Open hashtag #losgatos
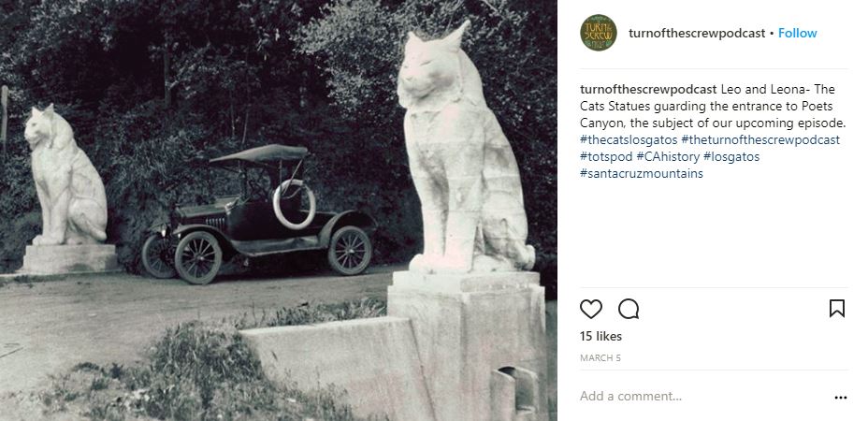 [731, 157]
